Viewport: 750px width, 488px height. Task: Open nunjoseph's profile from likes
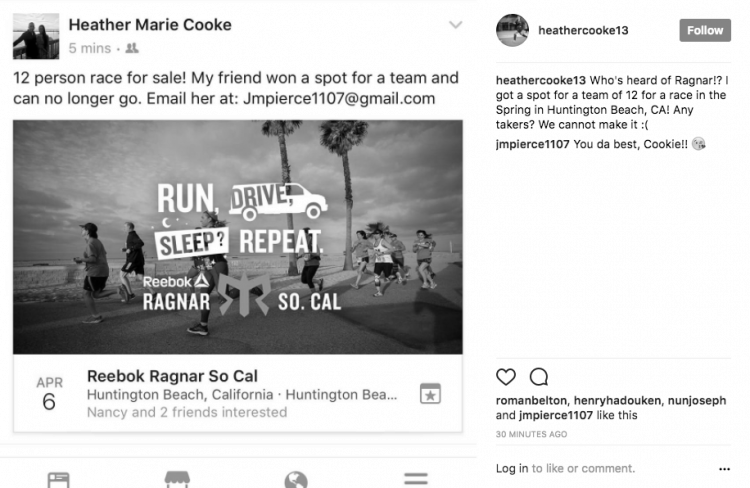(696, 400)
